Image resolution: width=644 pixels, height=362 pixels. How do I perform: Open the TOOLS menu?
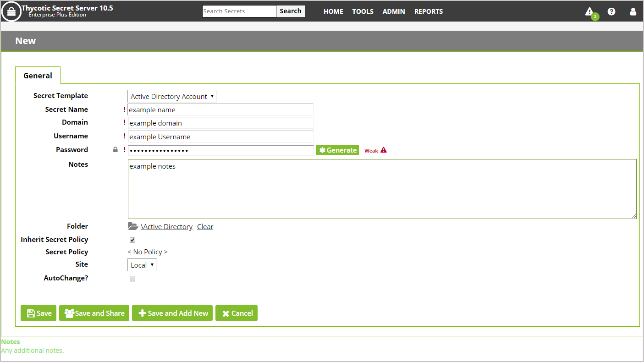(x=363, y=11)
